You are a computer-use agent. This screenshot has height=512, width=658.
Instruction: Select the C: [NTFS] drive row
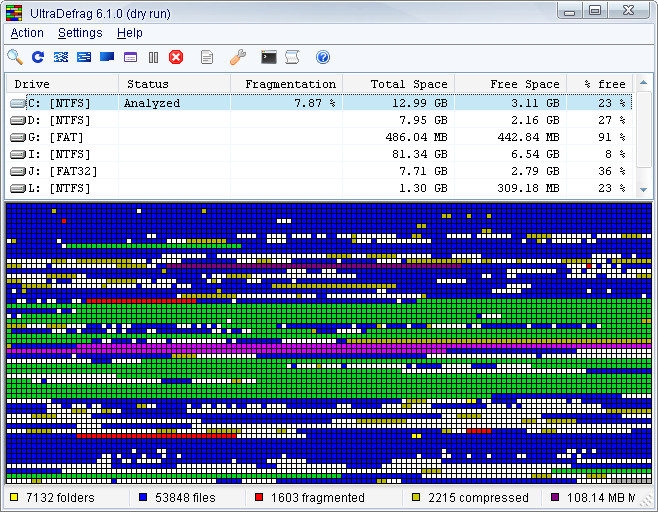(x=319, y=103)
